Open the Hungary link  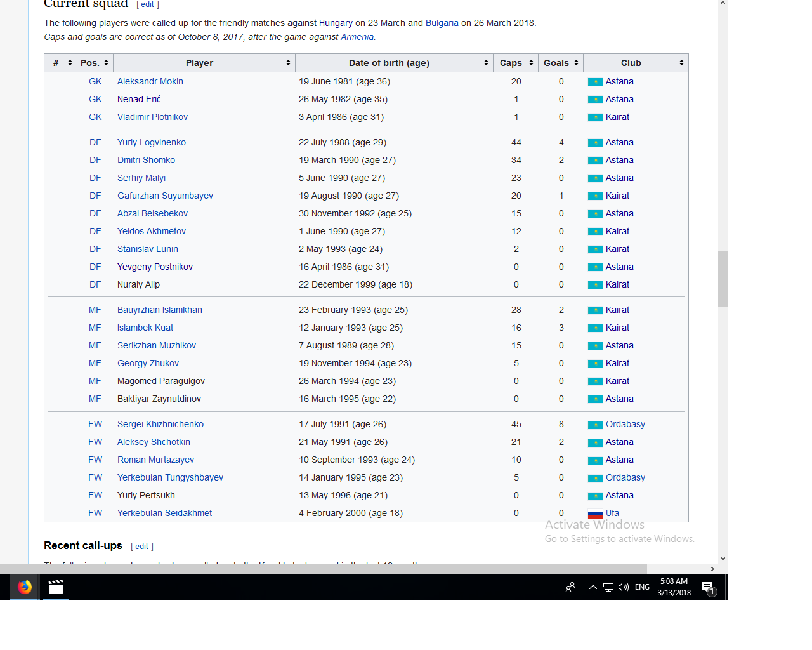336,23
